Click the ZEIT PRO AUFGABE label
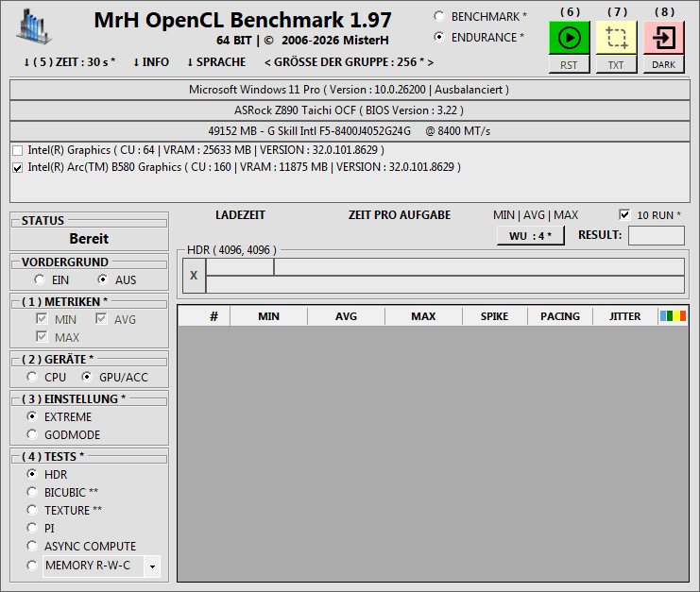The width and height of the screenshot is (700, 592). tap(400, 215)
